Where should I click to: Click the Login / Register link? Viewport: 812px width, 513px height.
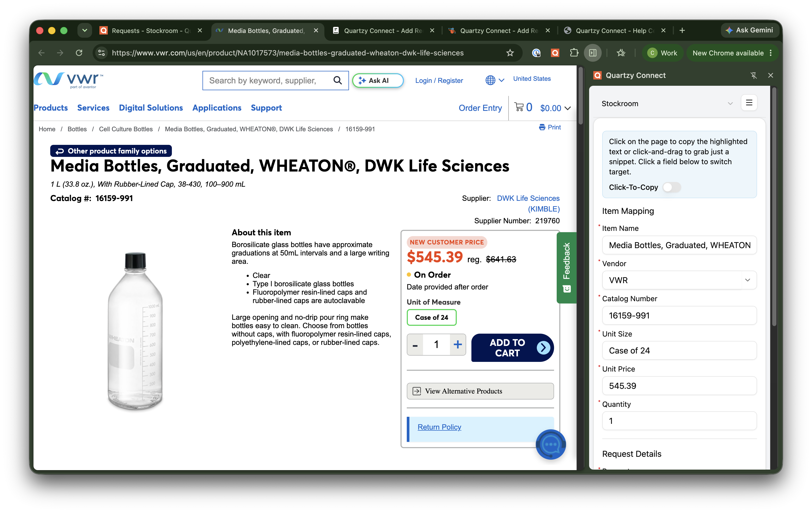point(439,81)
